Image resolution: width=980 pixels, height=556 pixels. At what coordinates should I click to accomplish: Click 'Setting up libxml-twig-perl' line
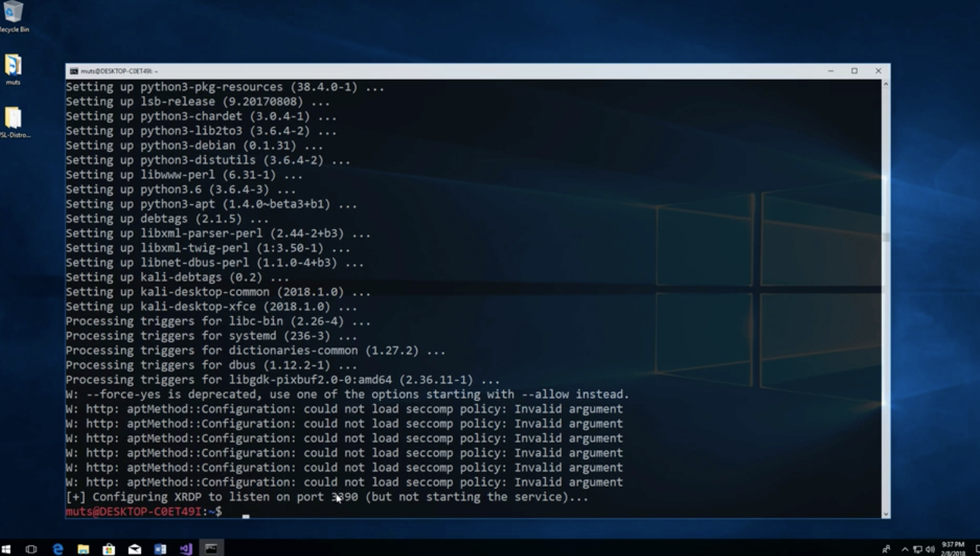208,248
